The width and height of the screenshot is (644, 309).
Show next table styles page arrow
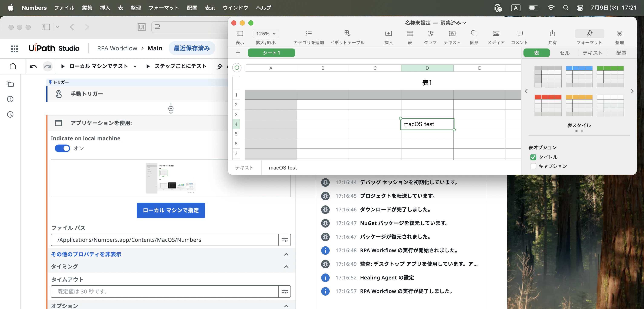tap(632, 91)
